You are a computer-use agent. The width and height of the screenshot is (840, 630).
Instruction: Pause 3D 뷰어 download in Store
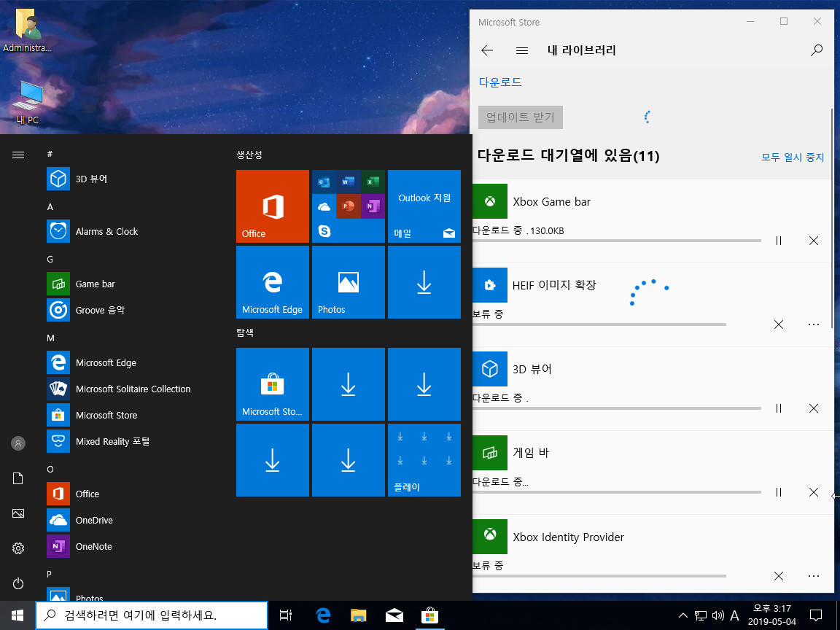point(779,409)
